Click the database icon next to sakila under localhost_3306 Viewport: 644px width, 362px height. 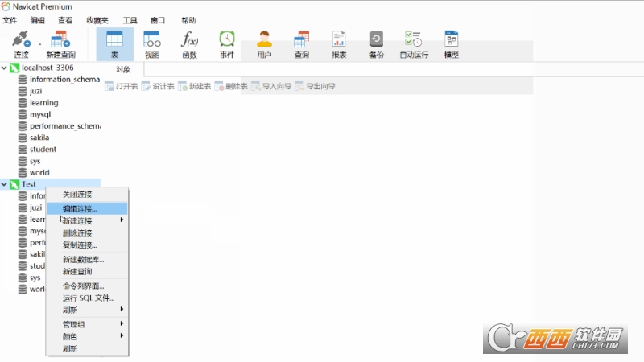click(23, 138)
